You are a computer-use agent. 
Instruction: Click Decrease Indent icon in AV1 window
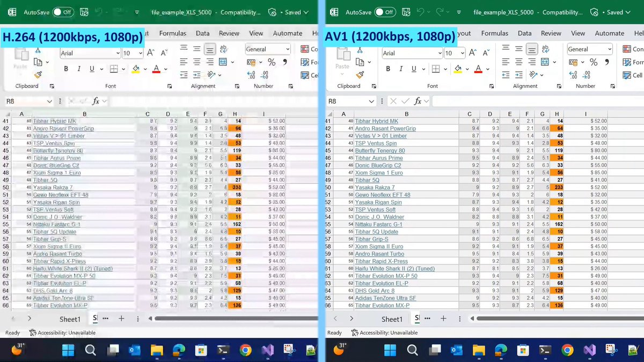point(506,75)
